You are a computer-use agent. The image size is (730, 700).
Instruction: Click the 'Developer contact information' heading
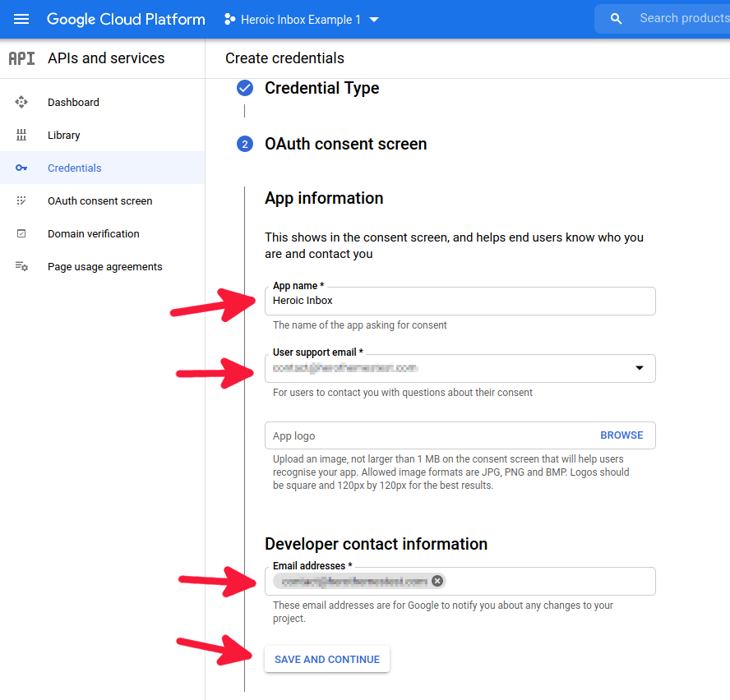(377, 544)
